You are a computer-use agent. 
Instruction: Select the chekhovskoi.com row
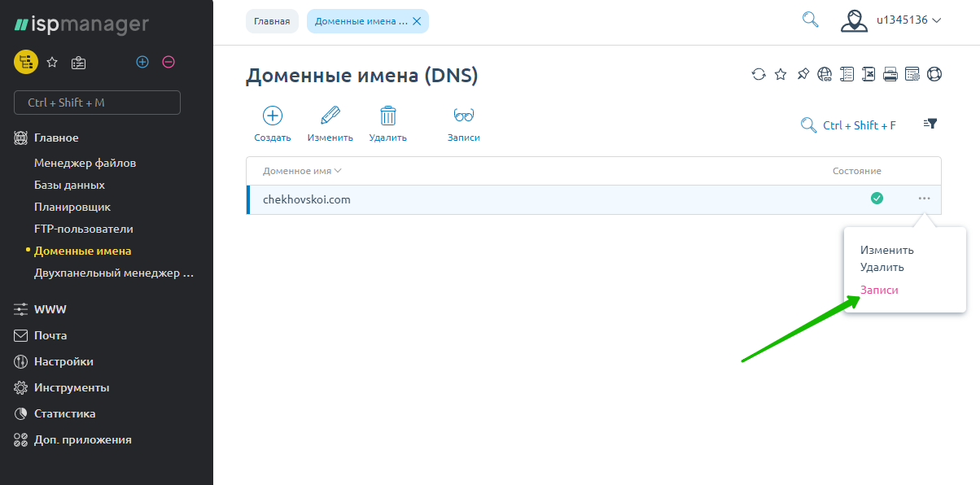594,199
